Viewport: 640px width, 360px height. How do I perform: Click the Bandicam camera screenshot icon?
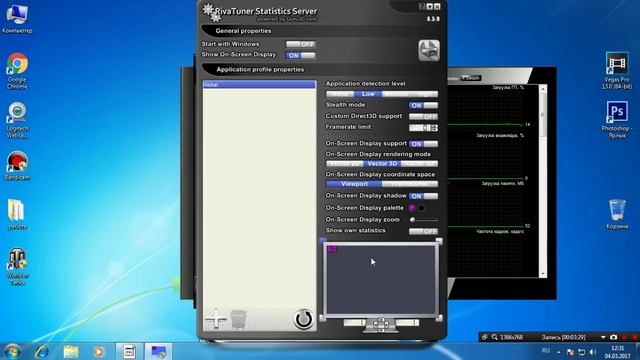click(x=613, y=337)
